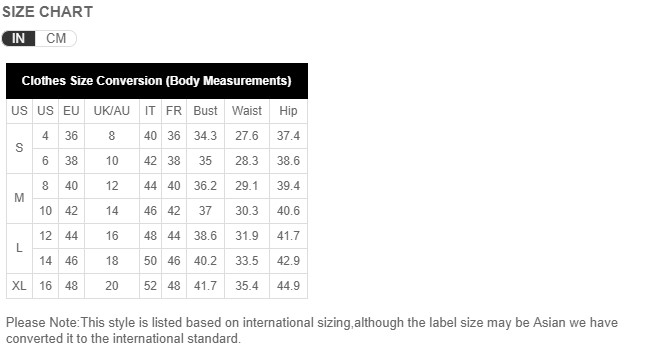Screen dimensions: 649x364
Task: Click the Bust column header
Action: (x=205, y=111)
